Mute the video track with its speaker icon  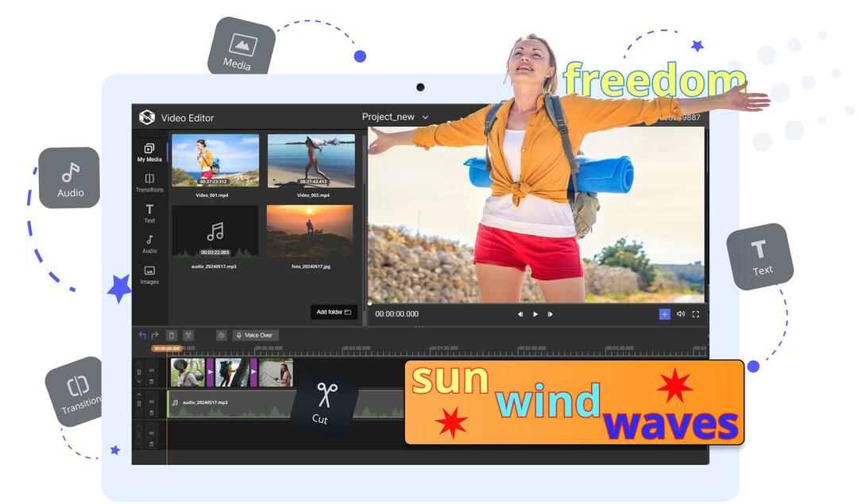pyautogui.click(x=150, y=370)
